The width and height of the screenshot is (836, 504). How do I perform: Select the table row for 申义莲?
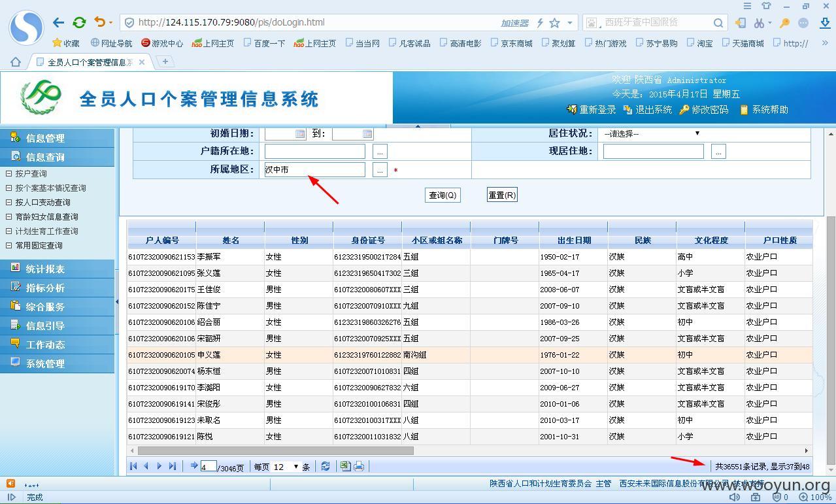point(469,355)
